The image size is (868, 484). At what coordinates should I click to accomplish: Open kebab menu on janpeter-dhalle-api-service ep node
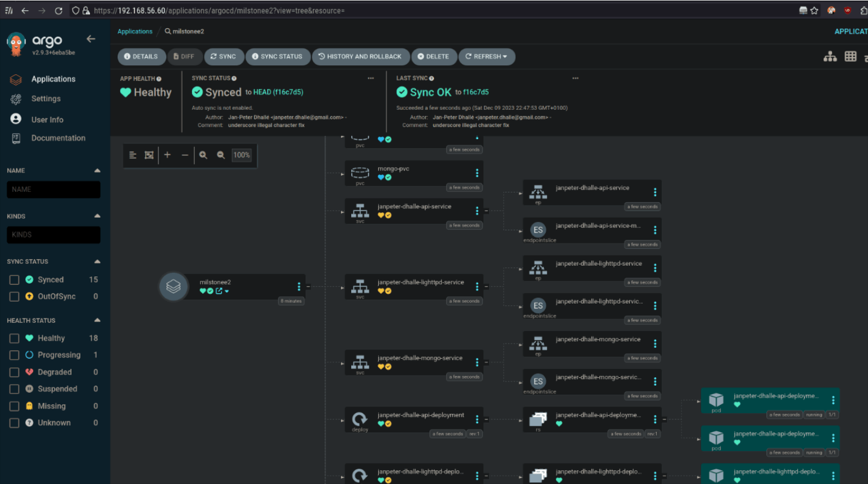(655, 192)
